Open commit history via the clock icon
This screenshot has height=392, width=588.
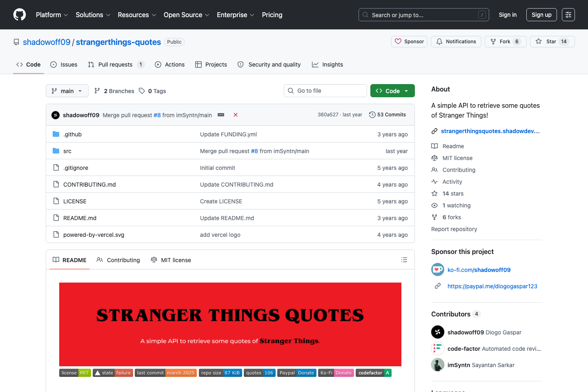pyautogui.click(x=372, y=115)
